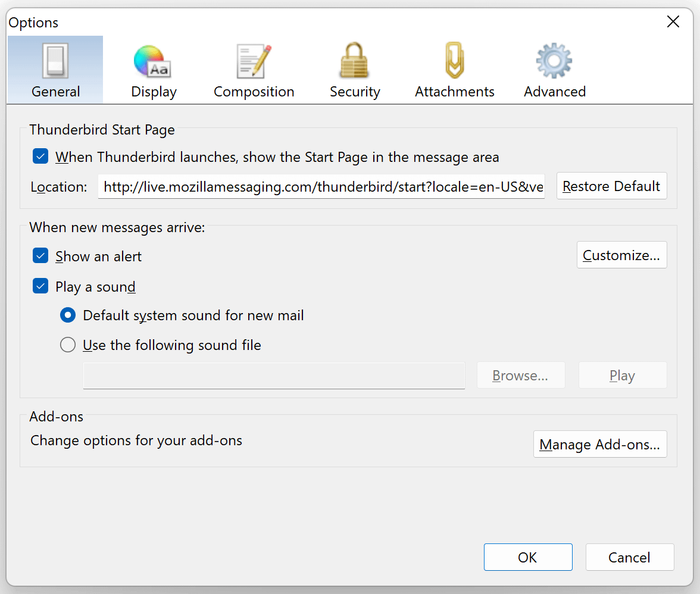Disable the Show an alert checkbox
Viewport: 700px width, 594px height.
coord(40,257)
